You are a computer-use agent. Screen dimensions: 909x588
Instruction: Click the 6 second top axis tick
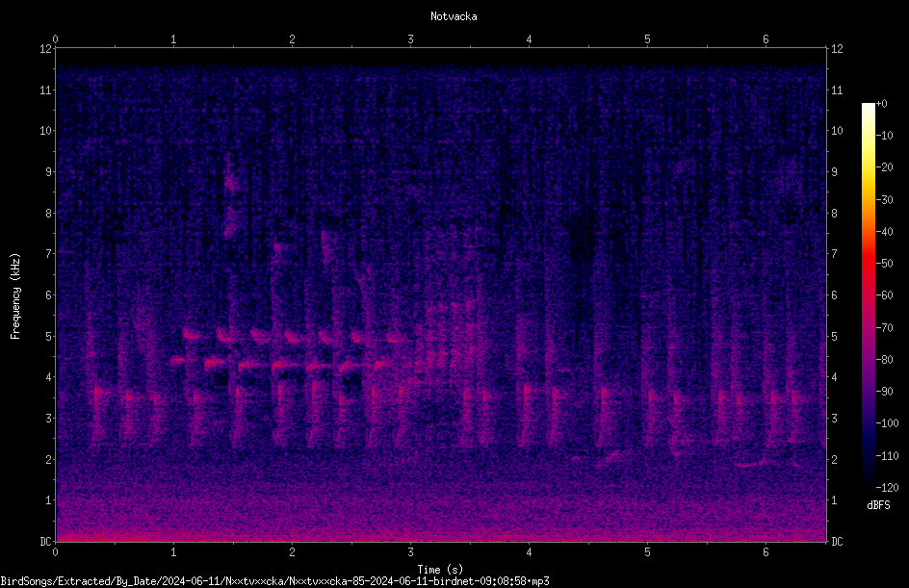(x=766, y=39)
